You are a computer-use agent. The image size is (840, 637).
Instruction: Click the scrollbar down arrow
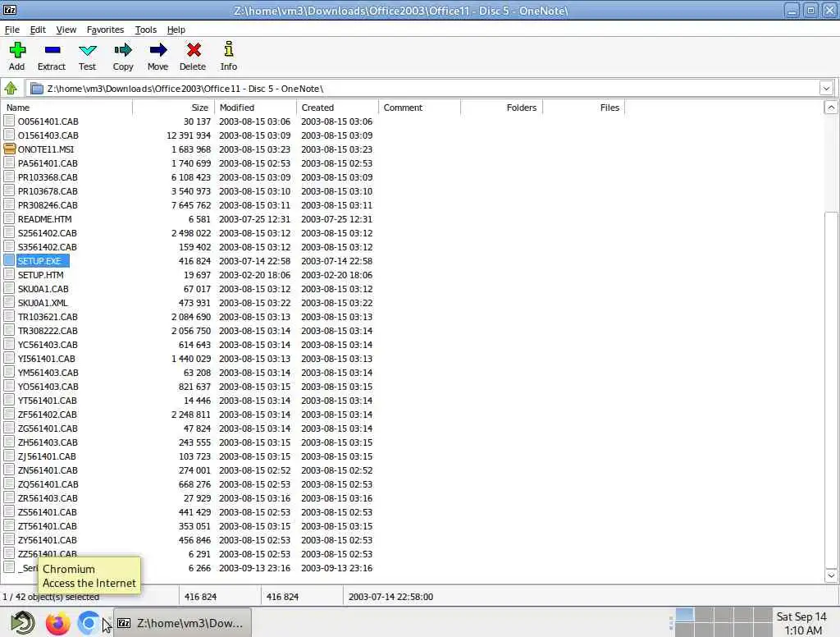[x=831, y=576]
